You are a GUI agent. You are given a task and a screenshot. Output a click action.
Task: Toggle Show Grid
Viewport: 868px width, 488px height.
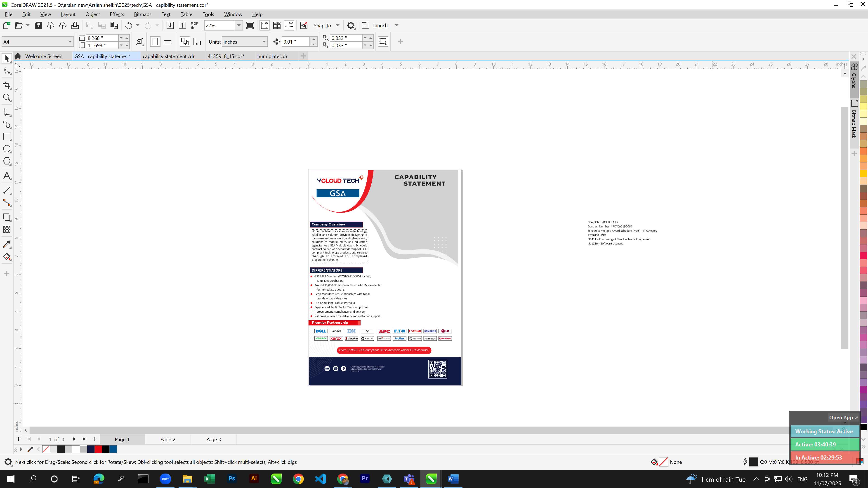(x=277, y=26)
